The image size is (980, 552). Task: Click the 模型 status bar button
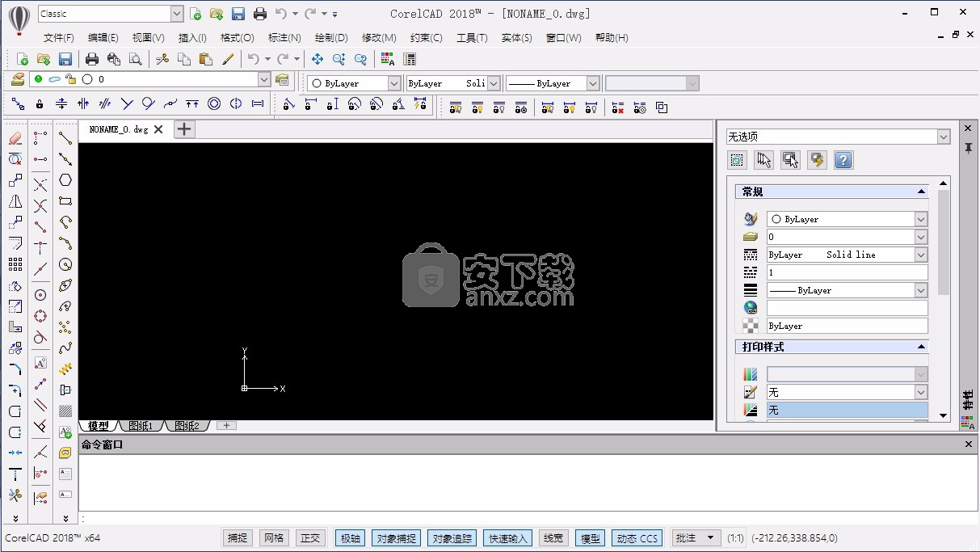coord(591,538)
